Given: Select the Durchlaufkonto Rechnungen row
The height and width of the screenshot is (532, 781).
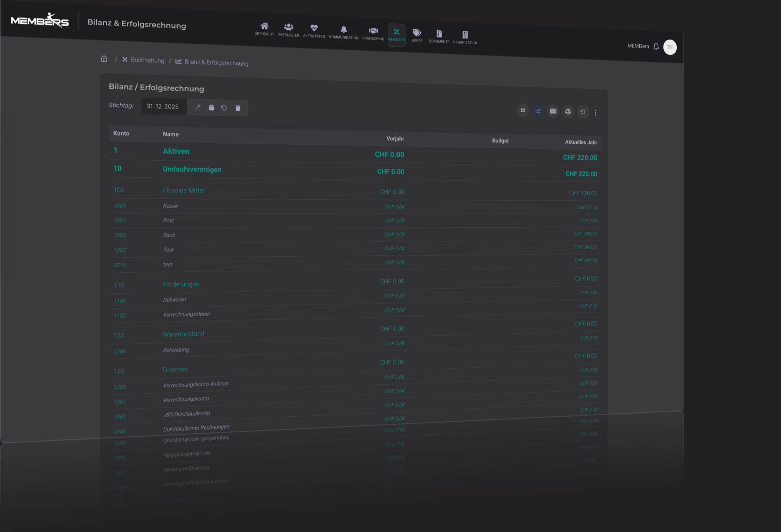Looking at the screenshot, I should 354,421.
